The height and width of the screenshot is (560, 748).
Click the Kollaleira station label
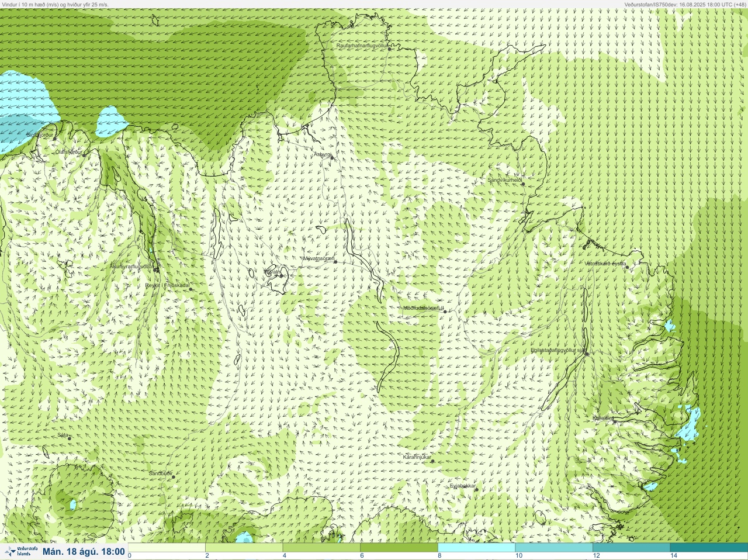tap(603, 418)
